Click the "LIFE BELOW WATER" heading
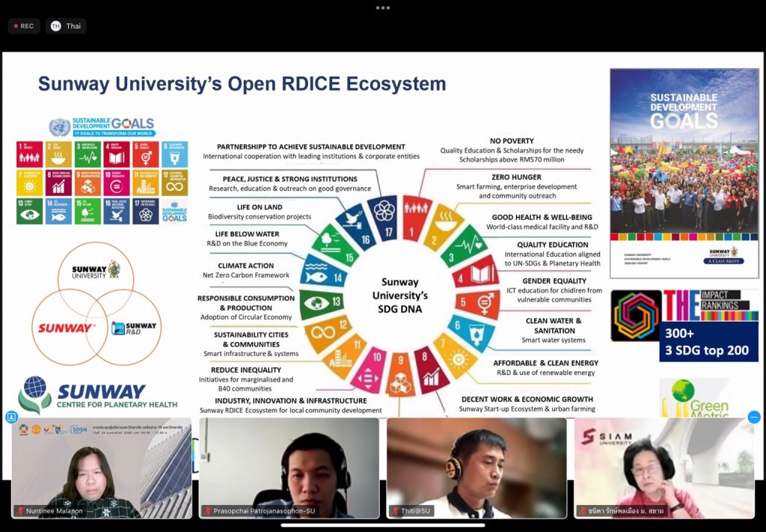 tap(247, 234)
